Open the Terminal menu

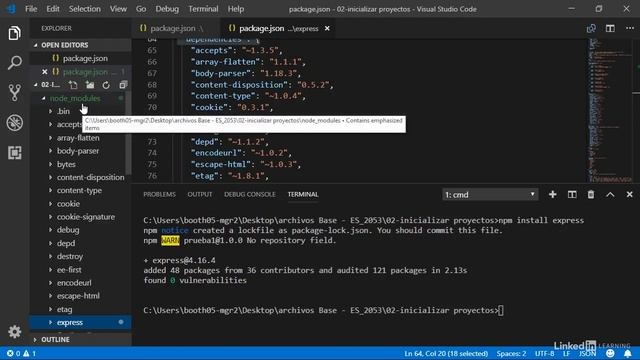tap(203, 9)
